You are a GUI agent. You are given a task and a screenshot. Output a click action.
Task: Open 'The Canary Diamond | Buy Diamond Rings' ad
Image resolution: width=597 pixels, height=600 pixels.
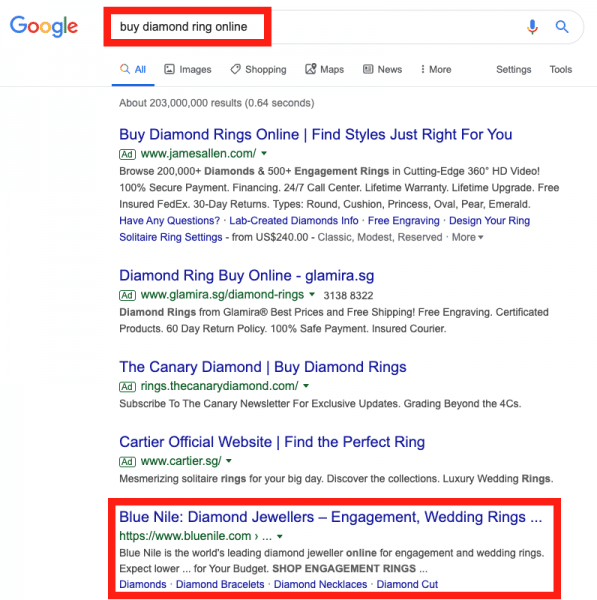[x=263, y=367]
